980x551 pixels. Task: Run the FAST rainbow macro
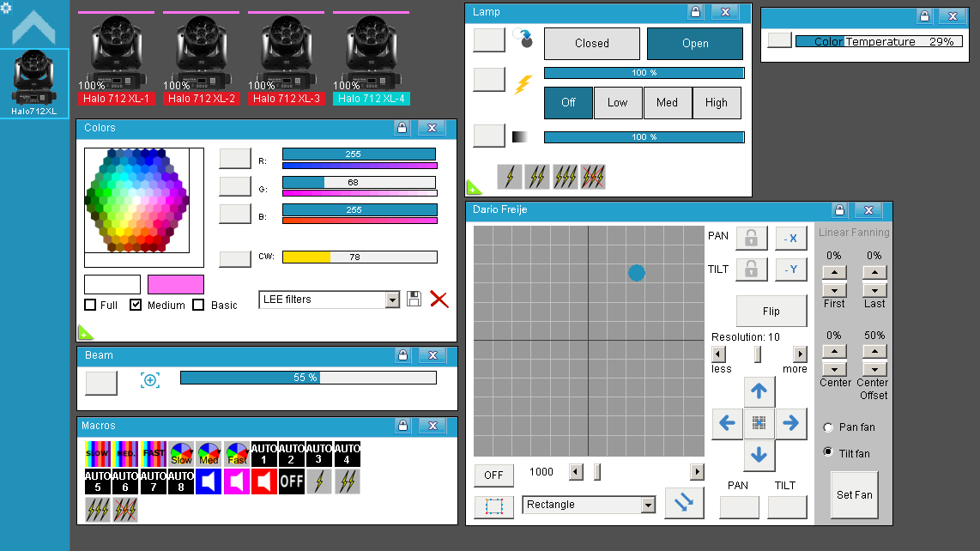[x=153, y=454]
